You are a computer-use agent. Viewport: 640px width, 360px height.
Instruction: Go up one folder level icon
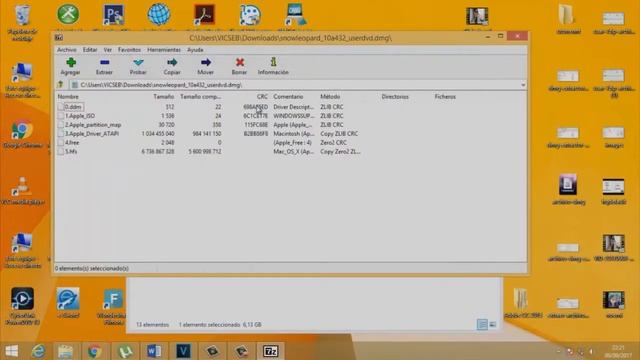tap(60, 85)
